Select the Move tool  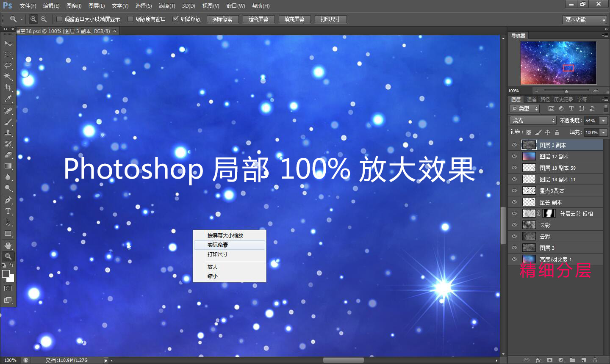pos(8,43)
